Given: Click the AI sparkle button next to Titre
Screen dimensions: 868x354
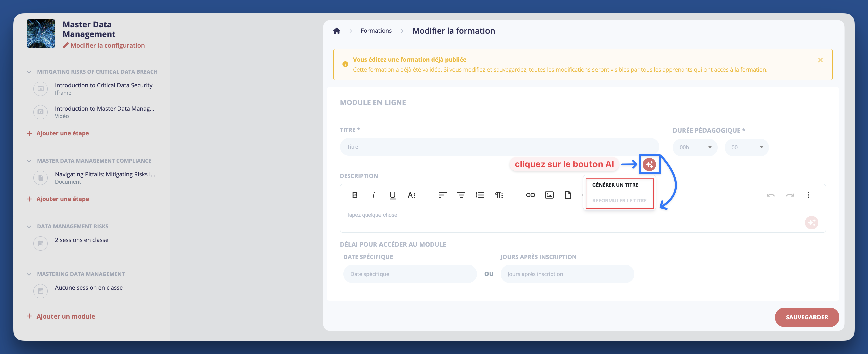Looking at the screenshot, I should 650,165.
